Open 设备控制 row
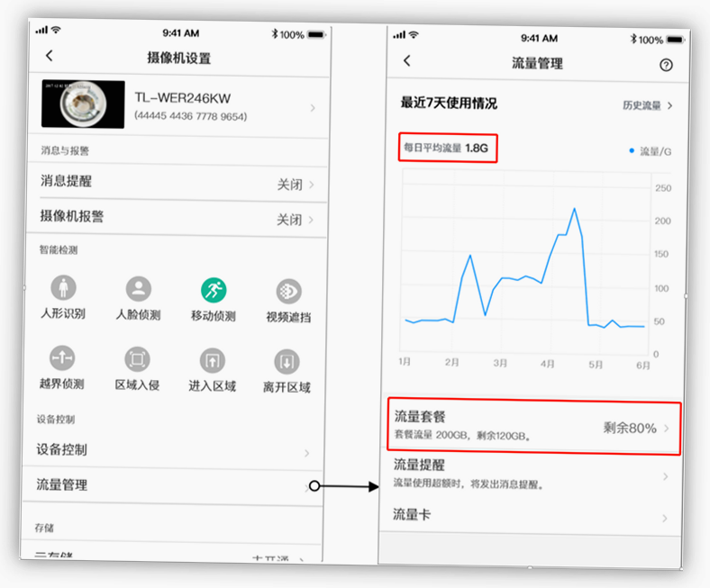The width and height of the screenshot is (710, 588). pos(173,451)
